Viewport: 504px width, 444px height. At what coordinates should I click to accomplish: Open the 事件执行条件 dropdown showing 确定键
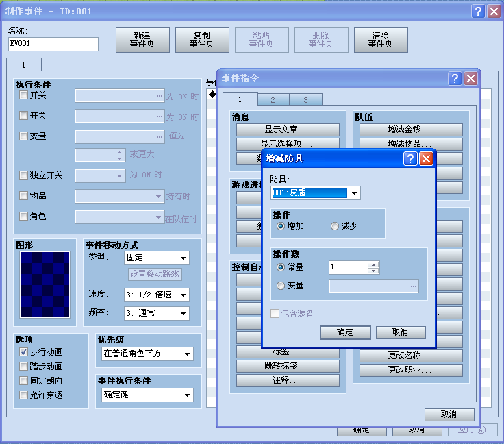147,395
